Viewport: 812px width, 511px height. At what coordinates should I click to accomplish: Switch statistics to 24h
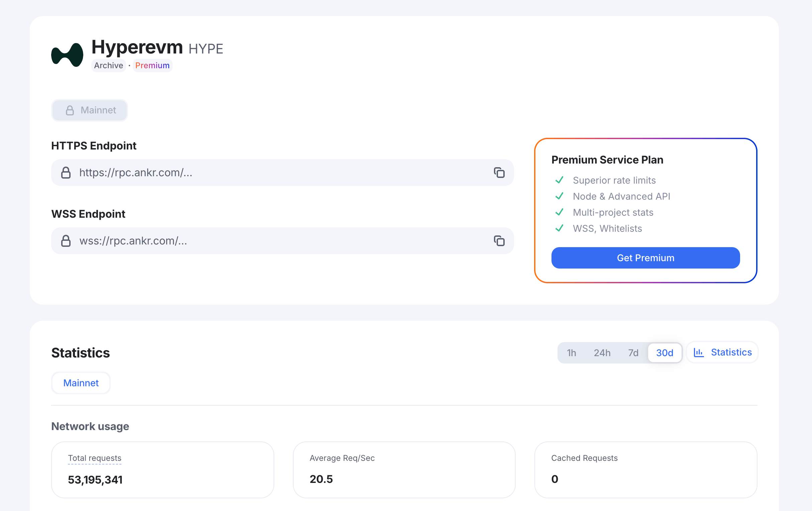coord(602,353)
